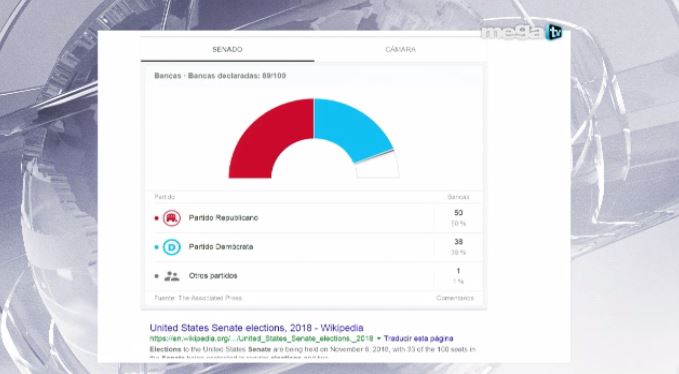Select the Partido Republicano row
679x374 pixels.
coord(314,218)
